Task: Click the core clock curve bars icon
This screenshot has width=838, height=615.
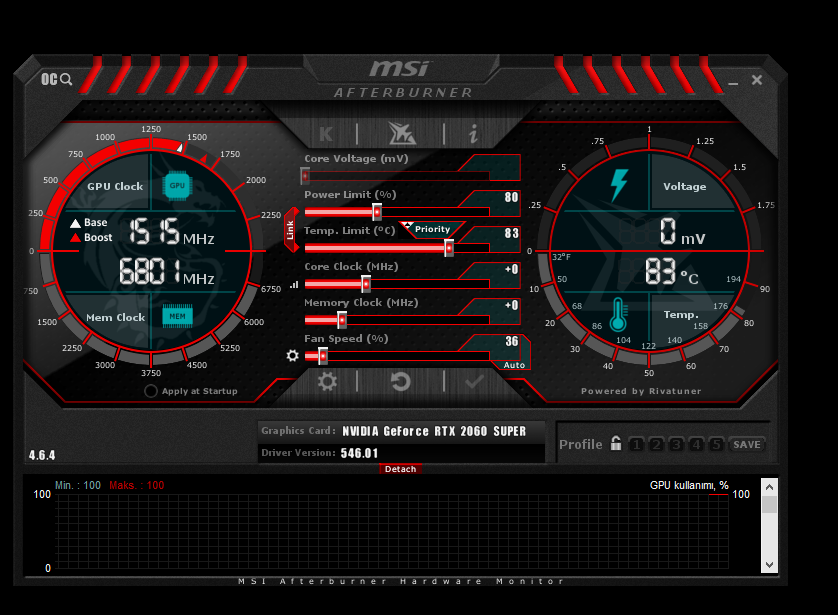Action: click(x=294, y=285)
